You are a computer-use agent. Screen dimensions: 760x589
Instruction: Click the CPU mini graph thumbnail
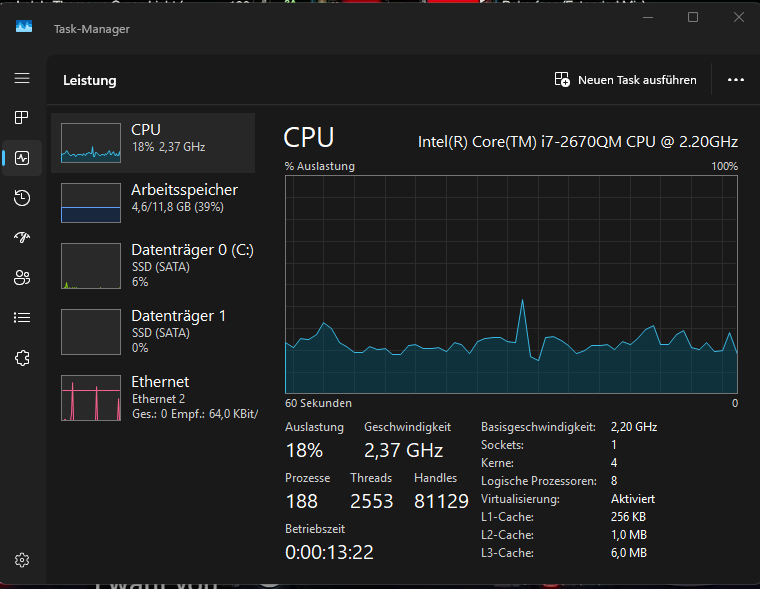click(x=91, y=143)
